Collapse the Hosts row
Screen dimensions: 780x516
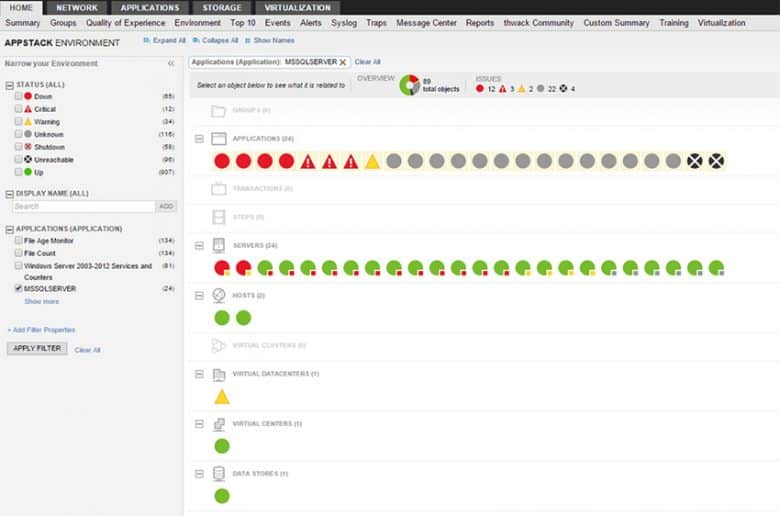(199, 296)
